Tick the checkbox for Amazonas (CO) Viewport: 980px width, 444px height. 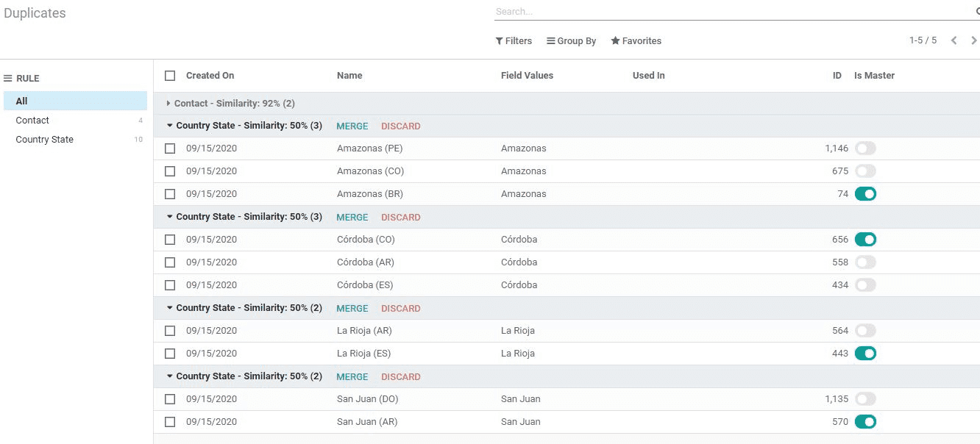click(170, 171)
